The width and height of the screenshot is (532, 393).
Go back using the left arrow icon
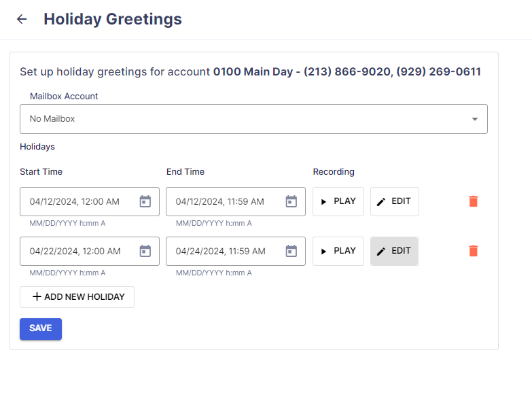(x=22, y=19)
